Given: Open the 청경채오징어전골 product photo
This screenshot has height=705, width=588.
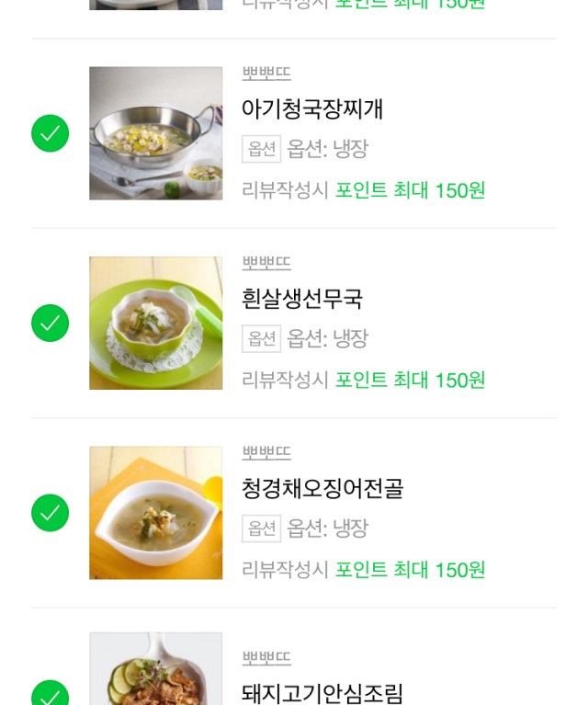Looking at the screenshot, I should (x=155, y=513).
